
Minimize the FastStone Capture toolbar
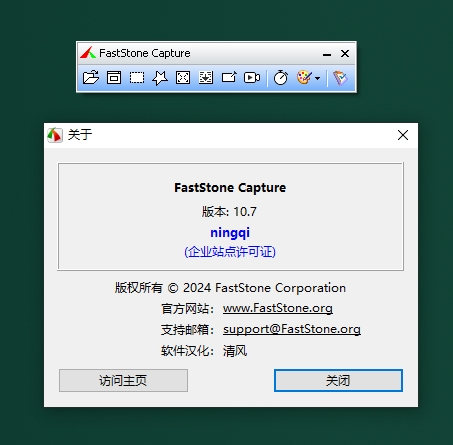click(327, 54)
